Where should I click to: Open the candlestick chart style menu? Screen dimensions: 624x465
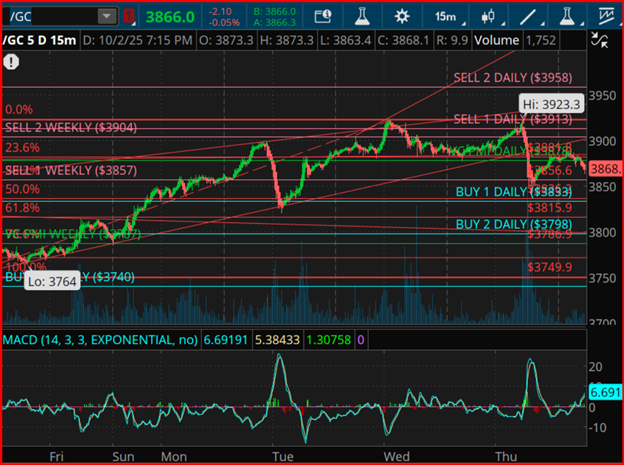[490, 17]
